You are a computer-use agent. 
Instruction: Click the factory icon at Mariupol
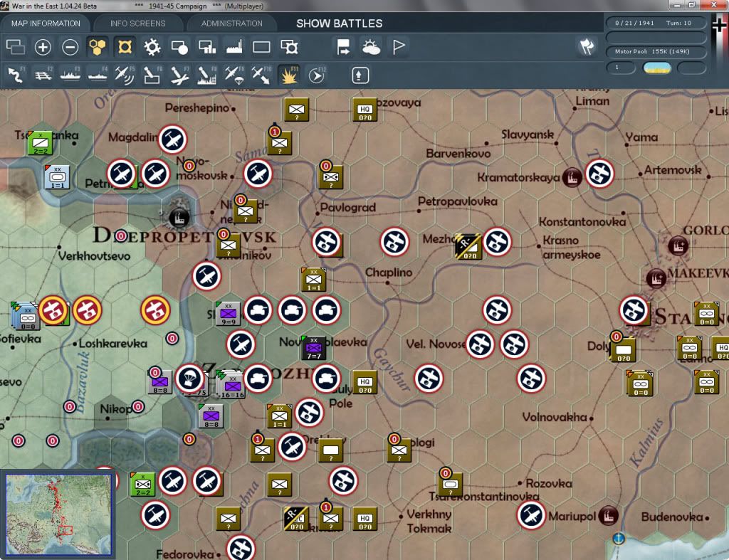[608, 515]
